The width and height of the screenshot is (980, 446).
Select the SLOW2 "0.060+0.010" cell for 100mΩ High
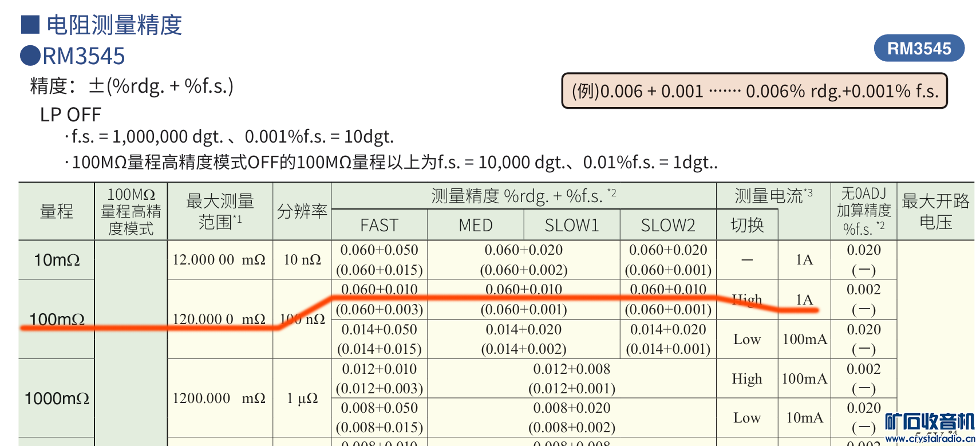668,299
